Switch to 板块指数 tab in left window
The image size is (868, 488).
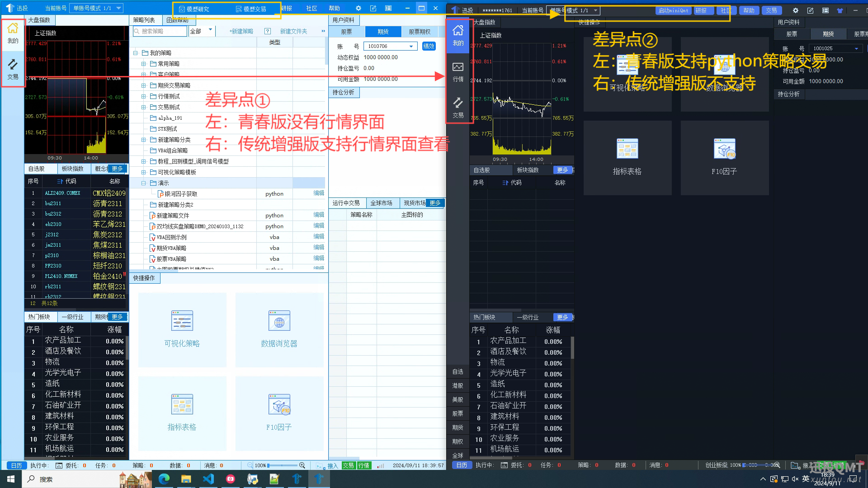[x=72, y=169]
